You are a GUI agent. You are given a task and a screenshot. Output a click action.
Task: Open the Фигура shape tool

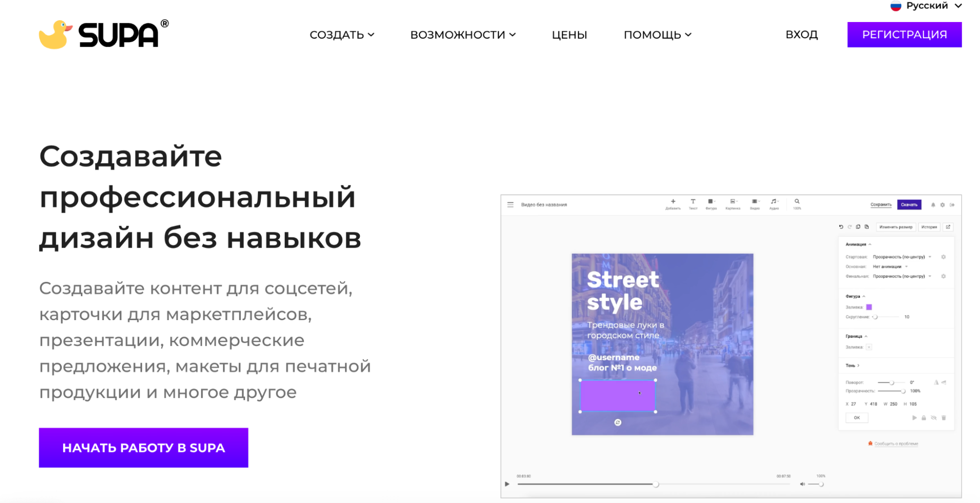pyautogui.click(x=711, y=204)
